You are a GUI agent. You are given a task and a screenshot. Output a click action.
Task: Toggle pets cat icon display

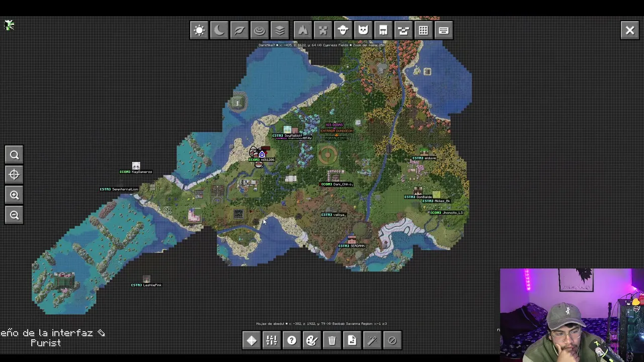click(363, 30)
